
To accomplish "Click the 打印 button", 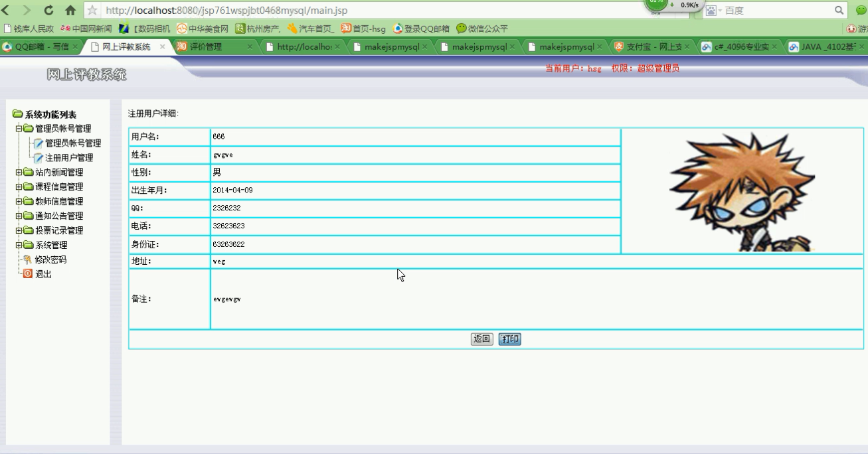I will pos(510,339).
